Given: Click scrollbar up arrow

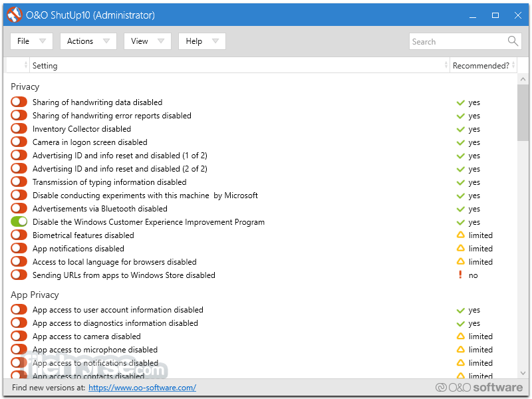Looking at the screenshot, I should tap(523, 79).
